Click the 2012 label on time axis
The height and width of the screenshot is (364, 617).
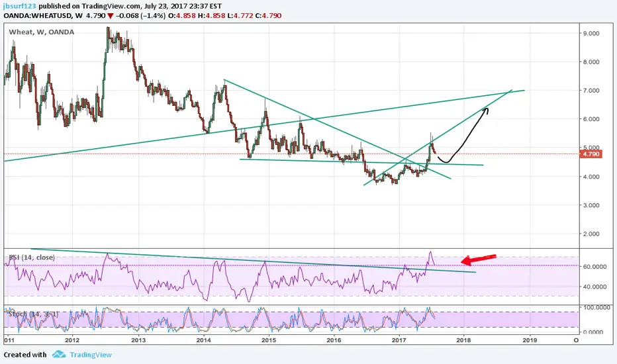(x=72, y=340)
